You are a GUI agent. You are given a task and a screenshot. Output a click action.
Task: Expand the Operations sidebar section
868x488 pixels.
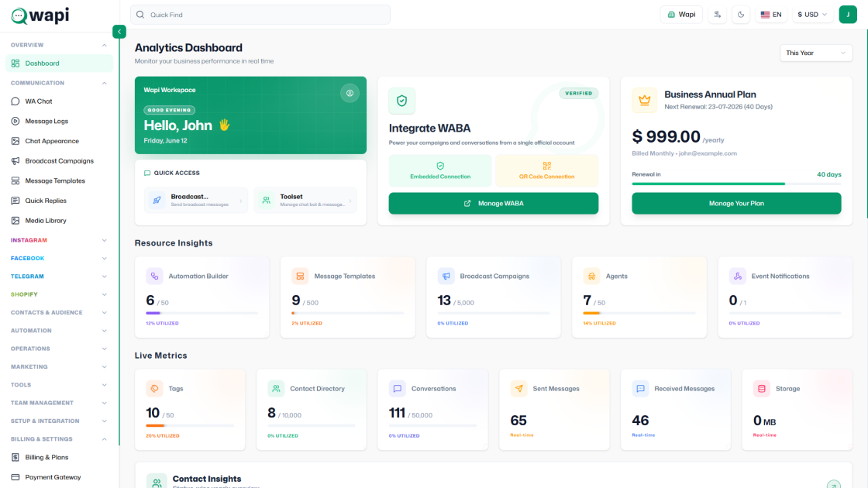[58, 349]
